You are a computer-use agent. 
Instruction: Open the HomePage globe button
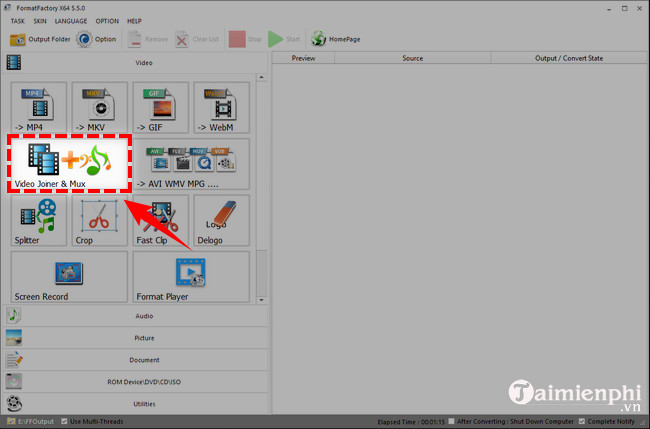click(319, 39)
